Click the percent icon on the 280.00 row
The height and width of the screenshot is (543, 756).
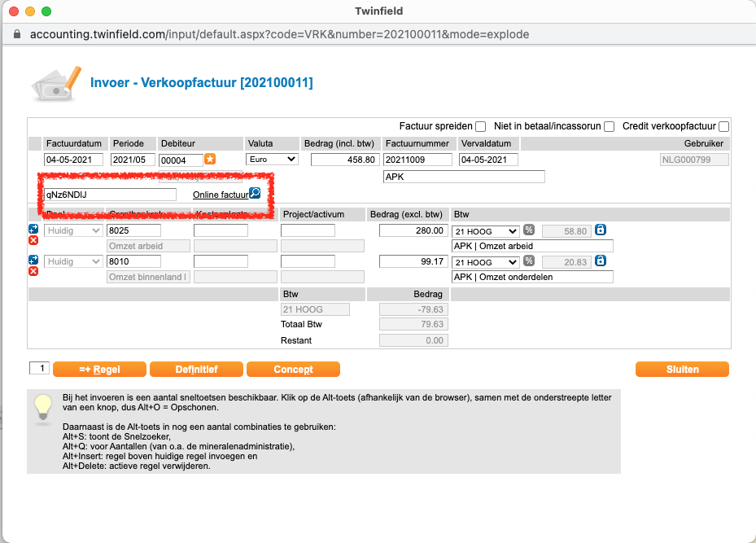tap(528, 230)
